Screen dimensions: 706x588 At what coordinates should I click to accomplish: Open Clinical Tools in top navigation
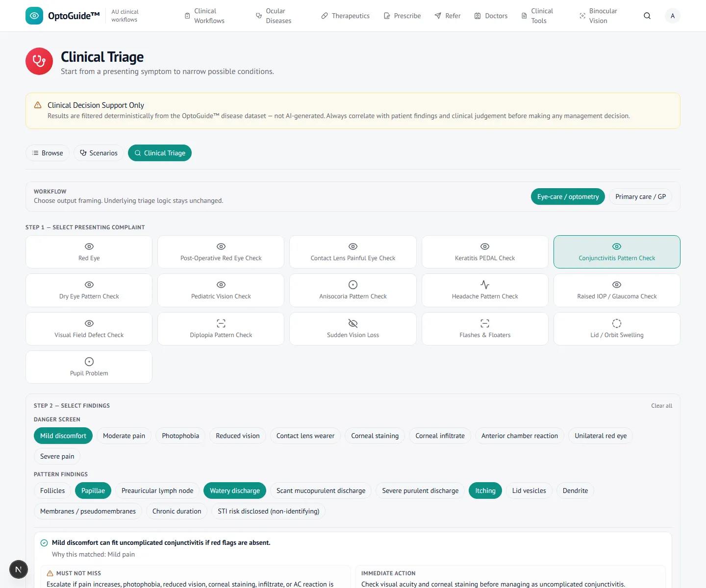(537, 16)
